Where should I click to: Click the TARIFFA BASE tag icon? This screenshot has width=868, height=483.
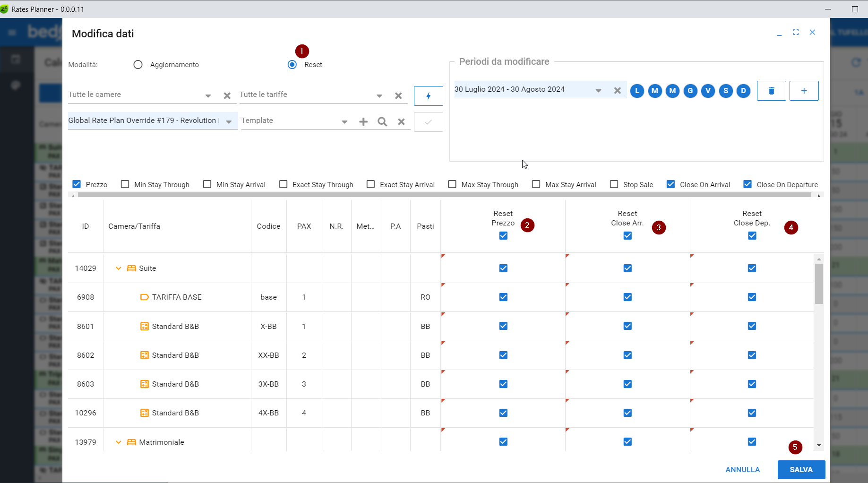pyautogui.click(x=145, y=297)
